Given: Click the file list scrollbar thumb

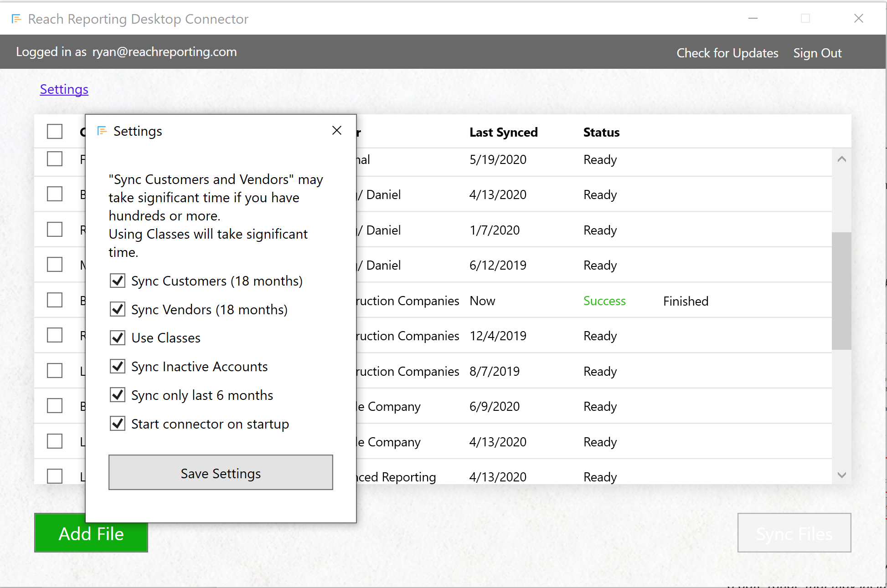Looking at the screenshot, I should click(x=841, y=291).
